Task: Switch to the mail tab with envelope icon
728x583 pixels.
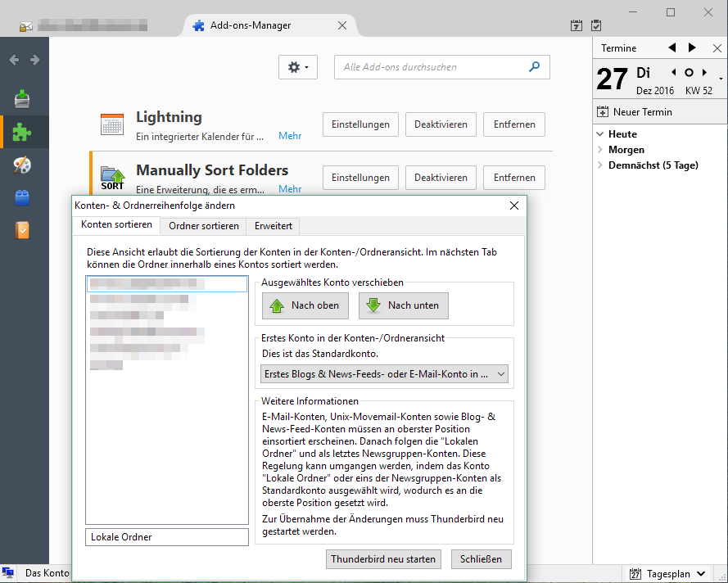Action: [84, 25]
